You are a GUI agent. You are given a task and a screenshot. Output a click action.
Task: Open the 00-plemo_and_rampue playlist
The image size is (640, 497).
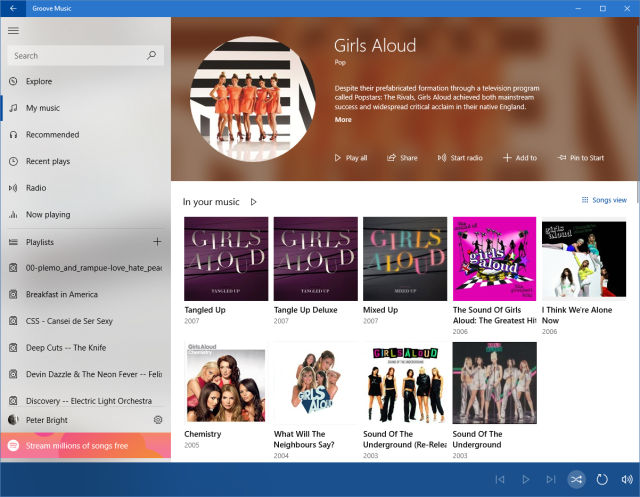click(x=86, y=268)
